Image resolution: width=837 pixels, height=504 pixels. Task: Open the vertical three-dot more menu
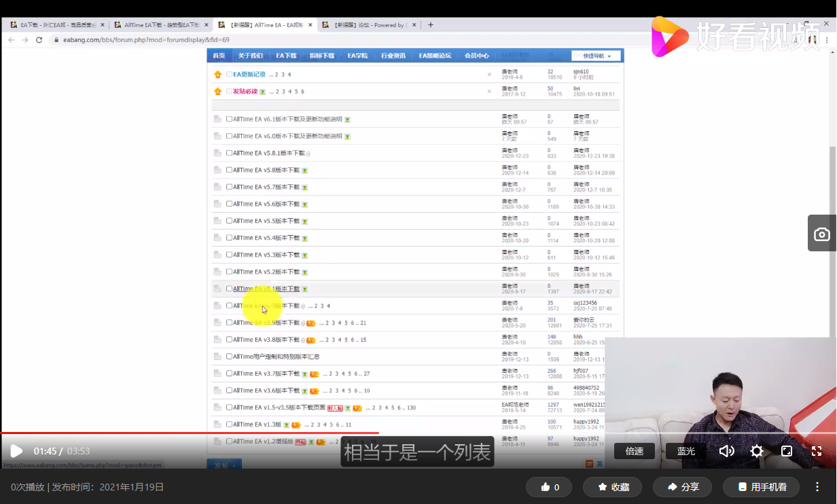click(x=817, y=487)
